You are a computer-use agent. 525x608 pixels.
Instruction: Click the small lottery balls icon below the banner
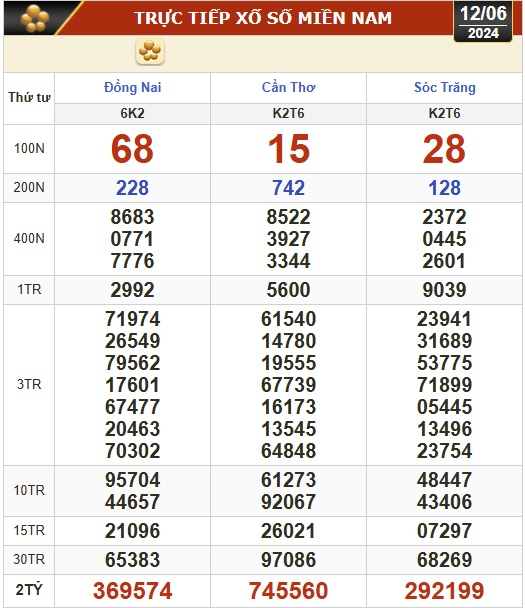pyautogui.click(x=150, y=51)
